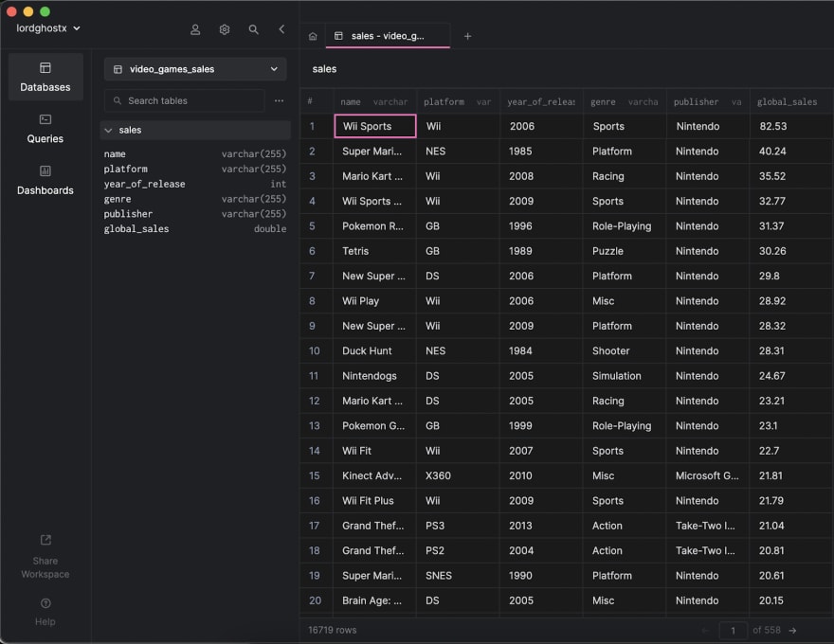This screenshot has height=644, width=834.
Task: Click the 2013 year cell
Action: (x=541, y=526)
